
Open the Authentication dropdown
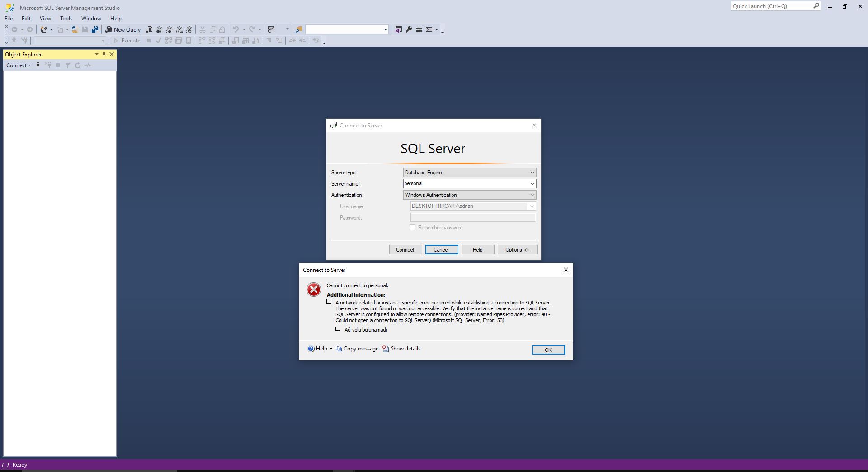click(470, 195)
